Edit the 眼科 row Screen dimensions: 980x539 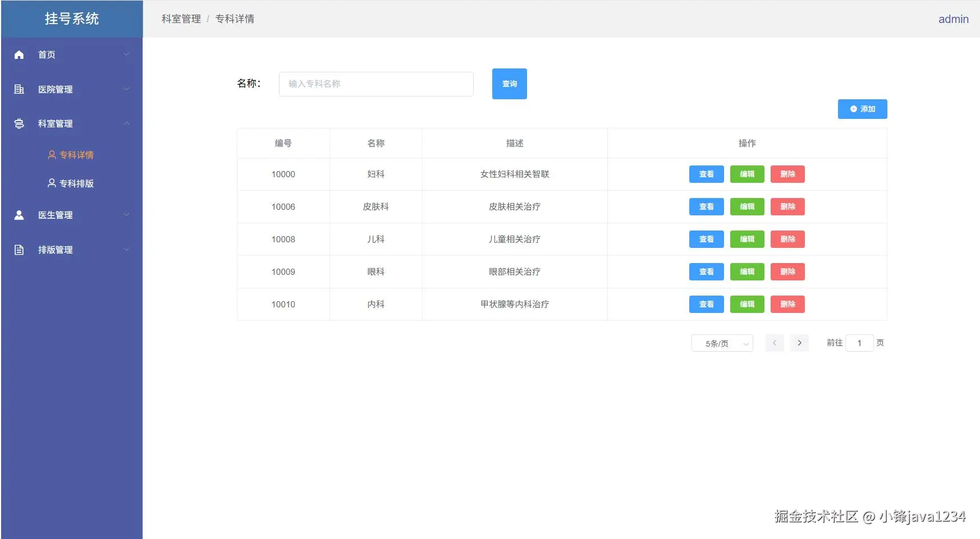[747, 271]
